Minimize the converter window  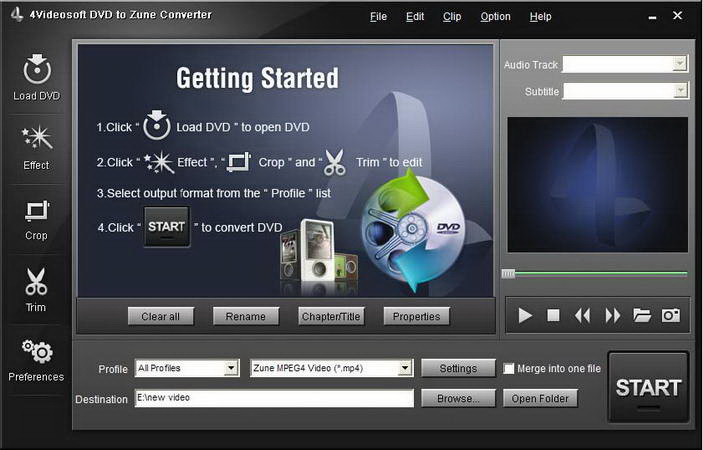click(x=652, y=17)
